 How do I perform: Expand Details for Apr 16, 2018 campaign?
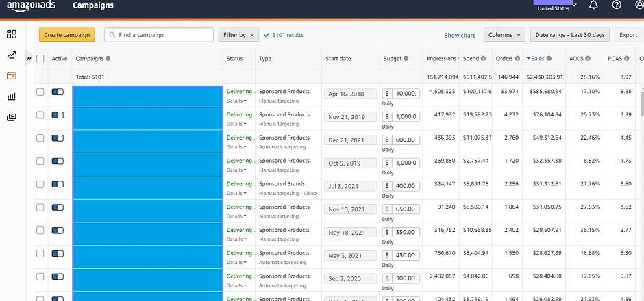(x=236, y=101)
